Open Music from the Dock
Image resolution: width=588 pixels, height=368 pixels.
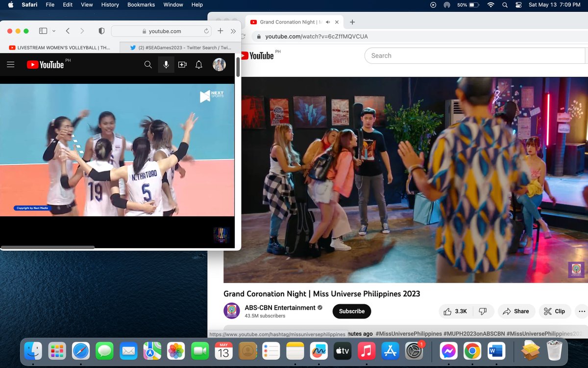click(x=367, y=351)
